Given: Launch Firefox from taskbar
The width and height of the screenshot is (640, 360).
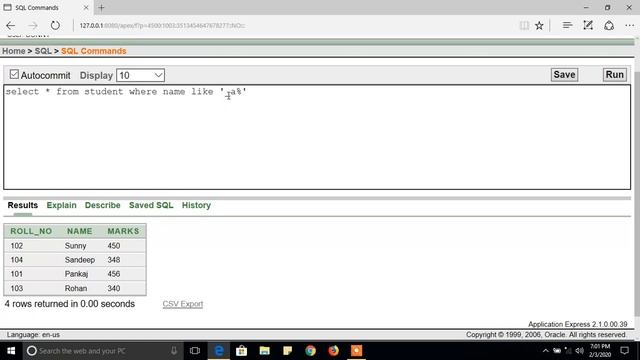Looking at the screenshot, I should click(333, 351).
